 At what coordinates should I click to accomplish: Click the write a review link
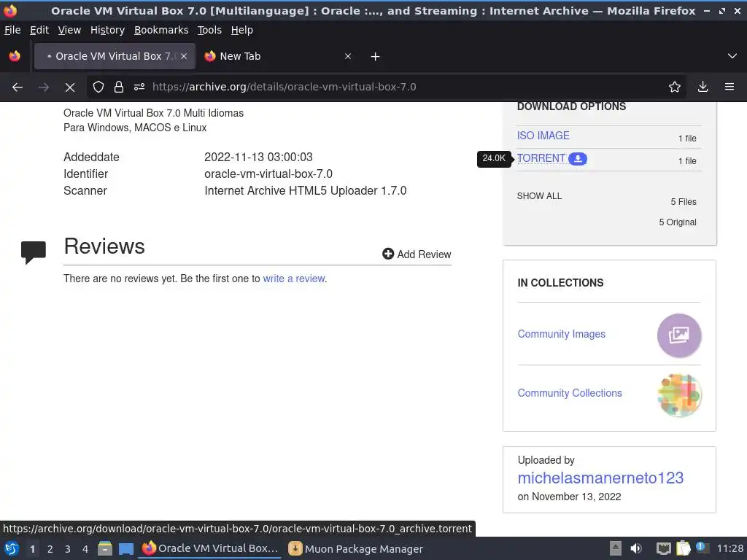[294, 279]
